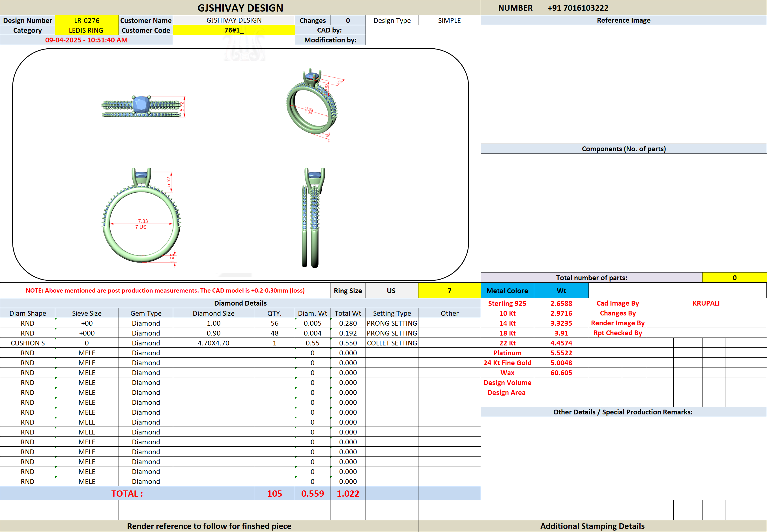Click the date stamp 09-04-2025 - 10:51:40 AM

86,40
